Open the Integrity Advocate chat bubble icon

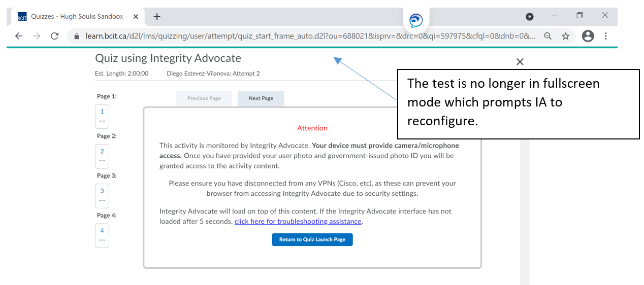tap(416, 21)
